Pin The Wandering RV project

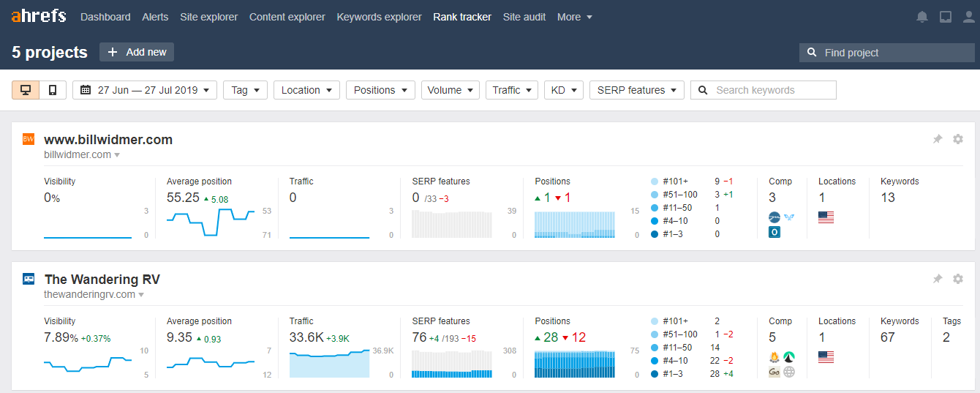[x=938, y=279]
